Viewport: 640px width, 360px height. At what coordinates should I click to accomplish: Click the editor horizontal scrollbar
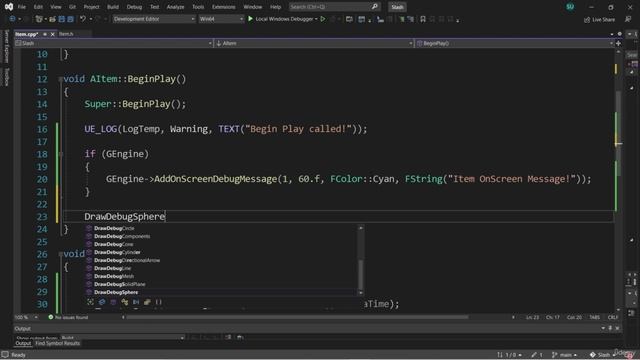[x=298, y=317]
